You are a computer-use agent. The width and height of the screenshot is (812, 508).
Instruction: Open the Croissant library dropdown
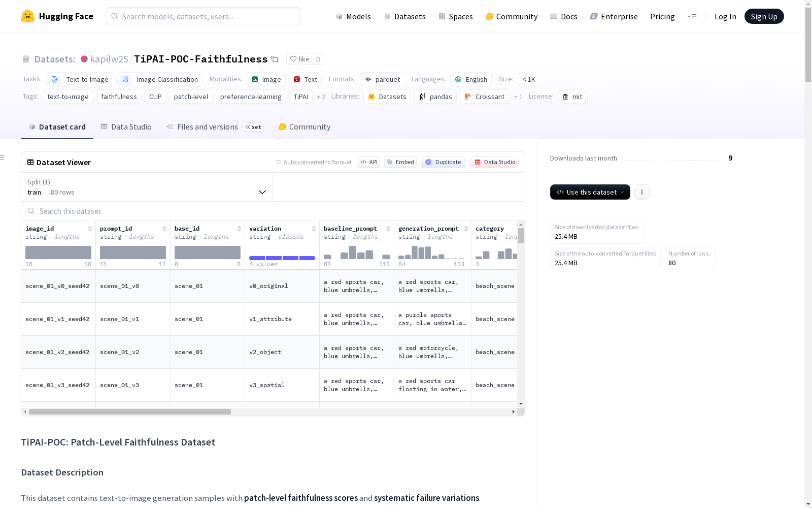485,97
